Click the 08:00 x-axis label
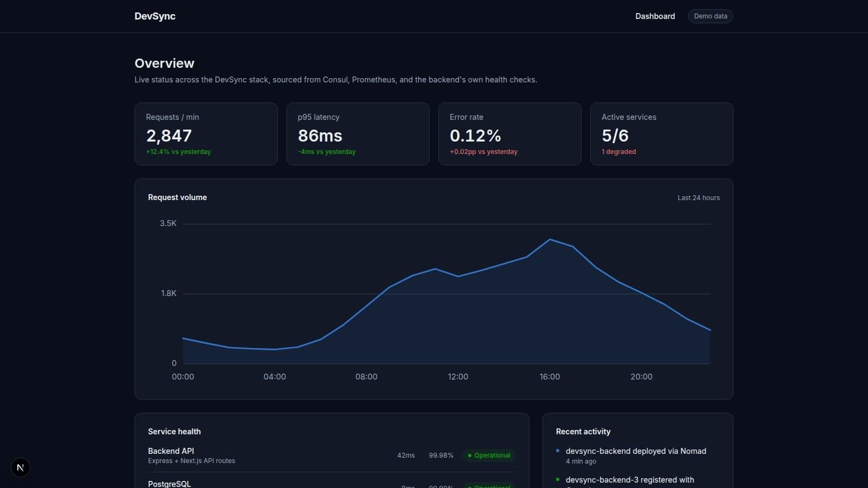Image resolution: width=868 pixels, height=488 pixels. coord(366,377)
